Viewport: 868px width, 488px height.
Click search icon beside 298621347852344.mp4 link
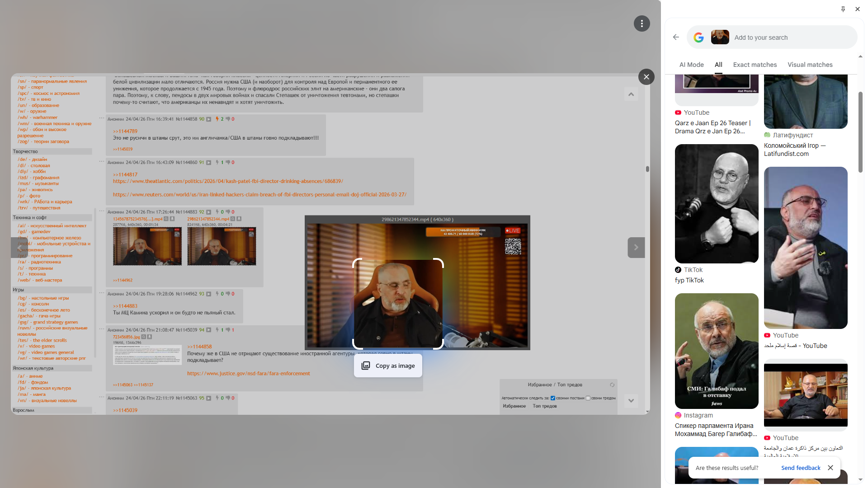coord(233,219)
